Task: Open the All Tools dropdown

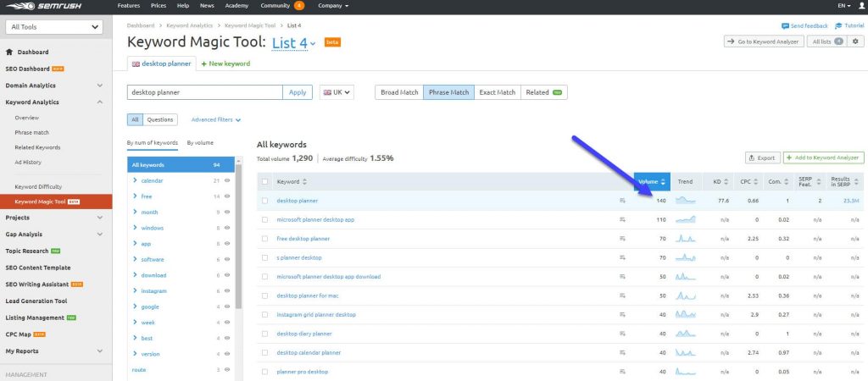Action: (54, 27)
